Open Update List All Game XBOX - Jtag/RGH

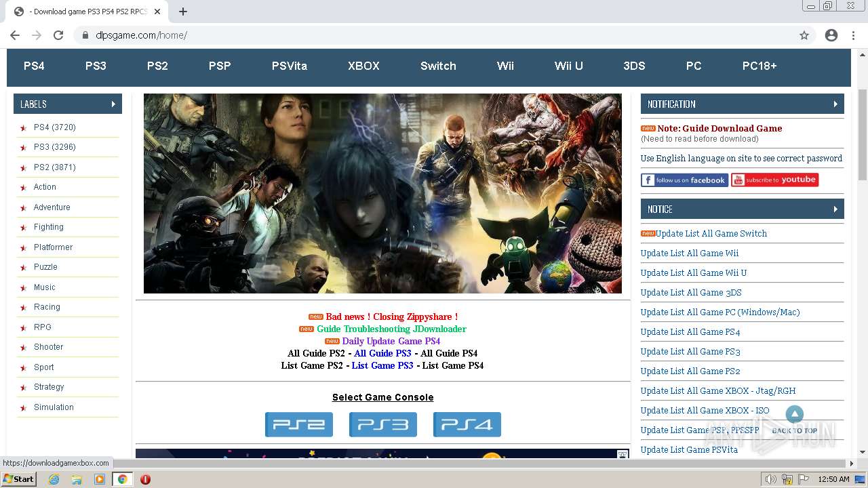[x=718, y=390]
